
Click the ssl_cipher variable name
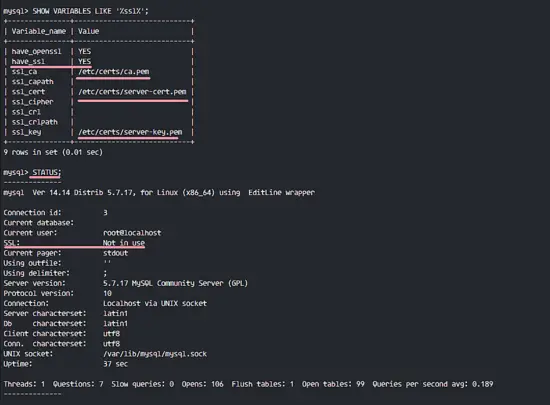33,102
